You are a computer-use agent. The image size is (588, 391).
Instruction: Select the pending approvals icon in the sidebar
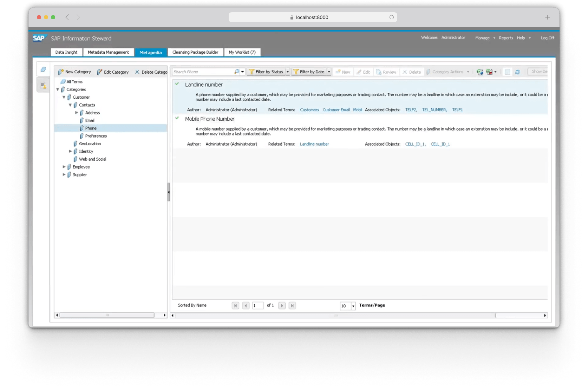click(x=43, y=85)
